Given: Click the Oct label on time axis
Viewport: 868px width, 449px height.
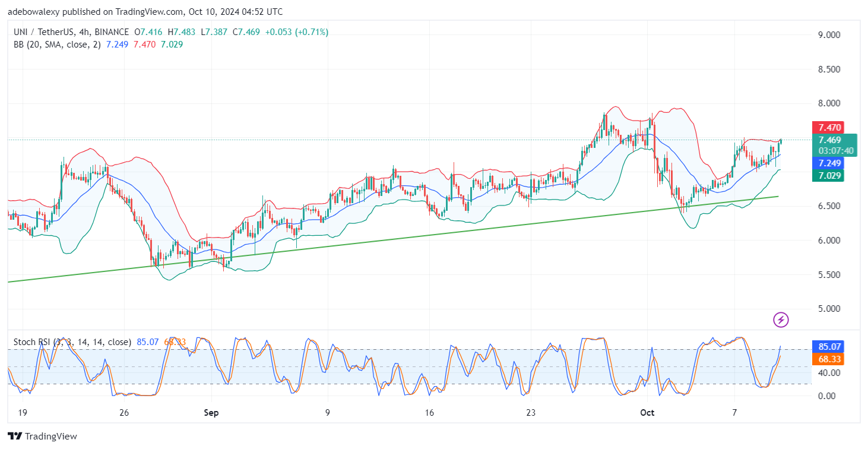Looking at the screenshot, I should [x=647, y=412].
